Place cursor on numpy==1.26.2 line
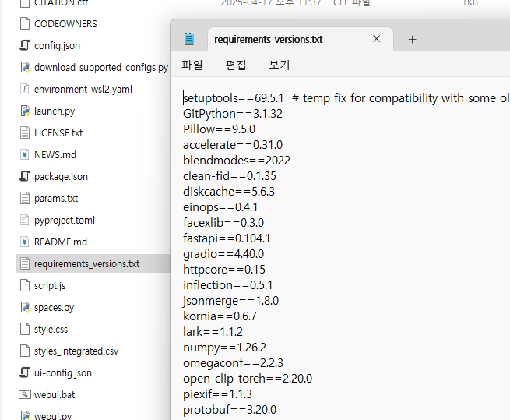 pos(224,348)
